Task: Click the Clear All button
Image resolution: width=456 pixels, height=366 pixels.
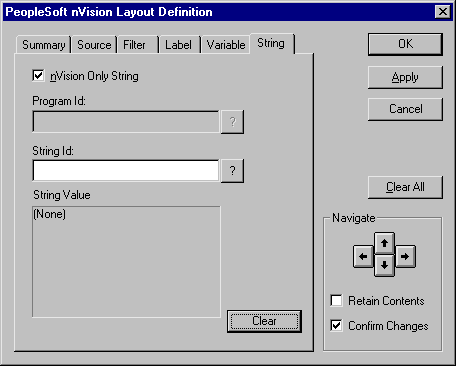Action: [405, 187]
